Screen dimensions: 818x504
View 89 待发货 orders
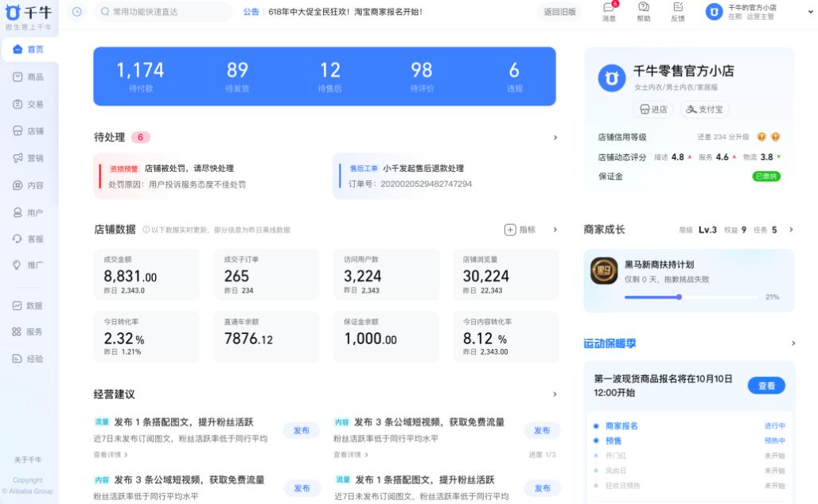click(x=237, y=76)
